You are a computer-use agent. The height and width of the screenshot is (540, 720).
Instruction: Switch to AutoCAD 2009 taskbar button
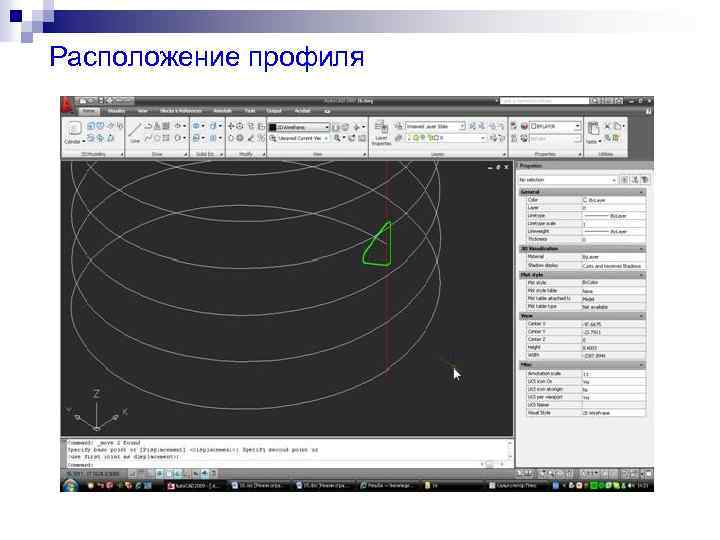pos(195,485)
